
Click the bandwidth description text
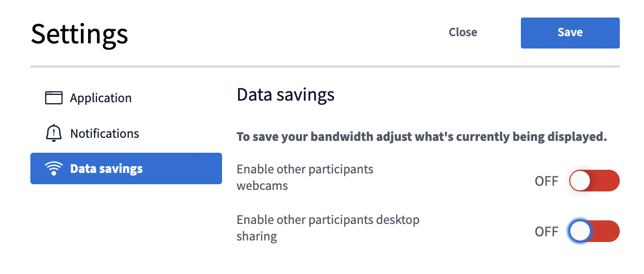click(421, 137)
